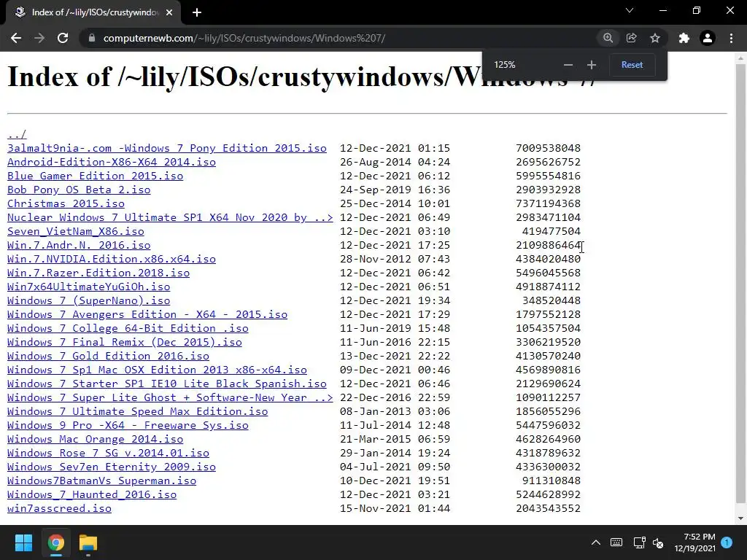Screen dimensions: 747x560
Task: Download Blue Gamer Edition 2015.iso
Action: (x=96, y=176)
